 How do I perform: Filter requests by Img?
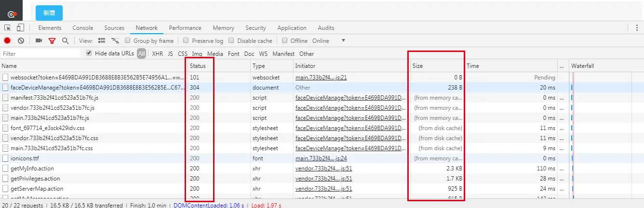pos(197,54)
